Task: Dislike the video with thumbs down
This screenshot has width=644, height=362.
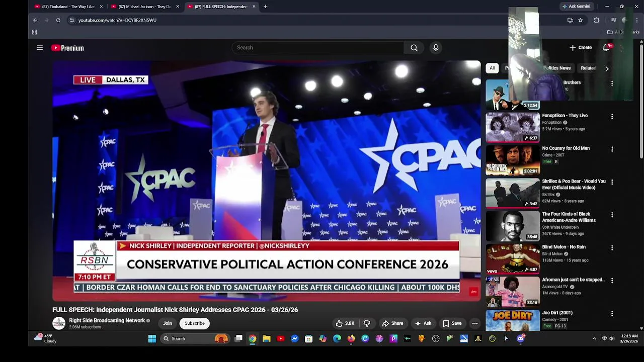Action: [x=367, y=323]
